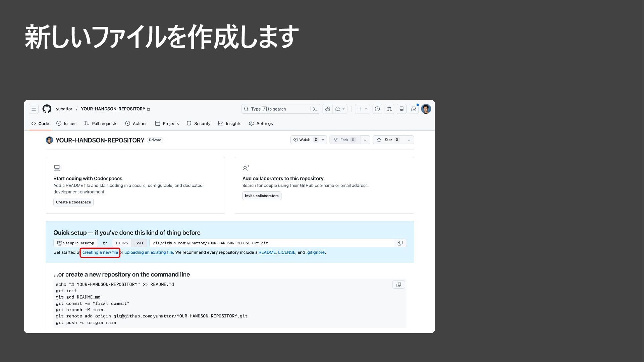644x362 pixels.
Task: Select the HTTPS protocol toggle
Action: (122, 243)
